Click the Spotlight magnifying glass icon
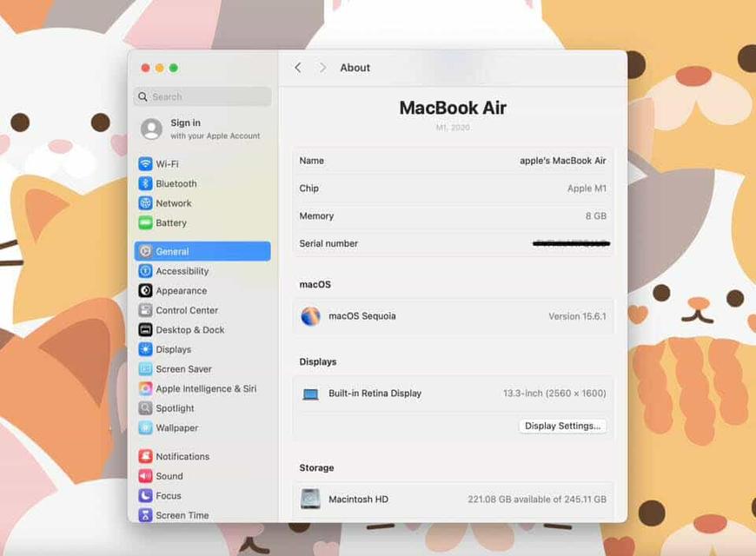 coord(146,408)
